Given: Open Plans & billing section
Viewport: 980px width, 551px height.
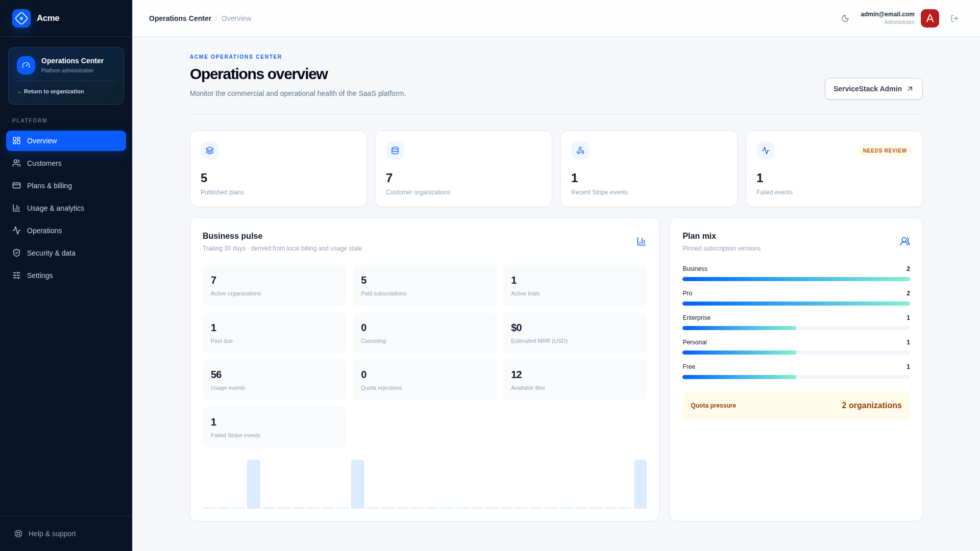Looking at the screenshot, I should pos(66,186).
